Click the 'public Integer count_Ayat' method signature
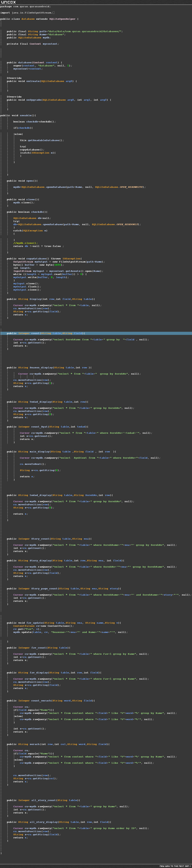Image resolution: width=192 pixels, height=868 pixels. [47, 427]
